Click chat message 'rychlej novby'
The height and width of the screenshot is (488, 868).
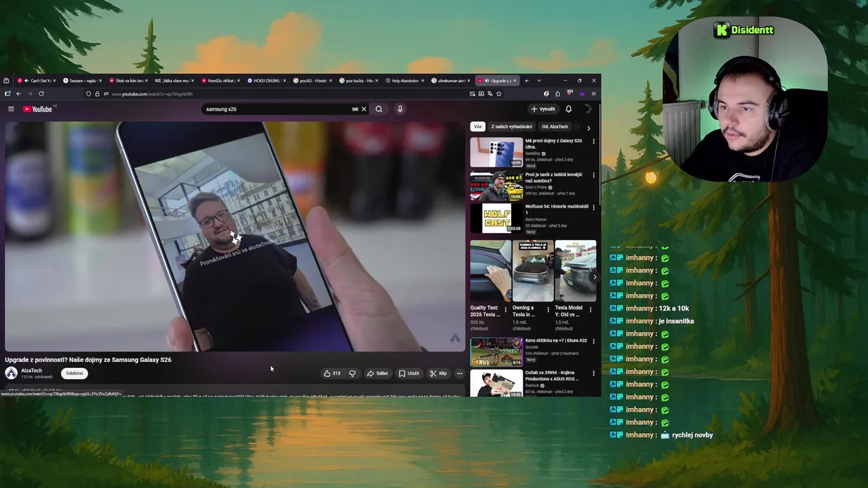pos(692,435)
